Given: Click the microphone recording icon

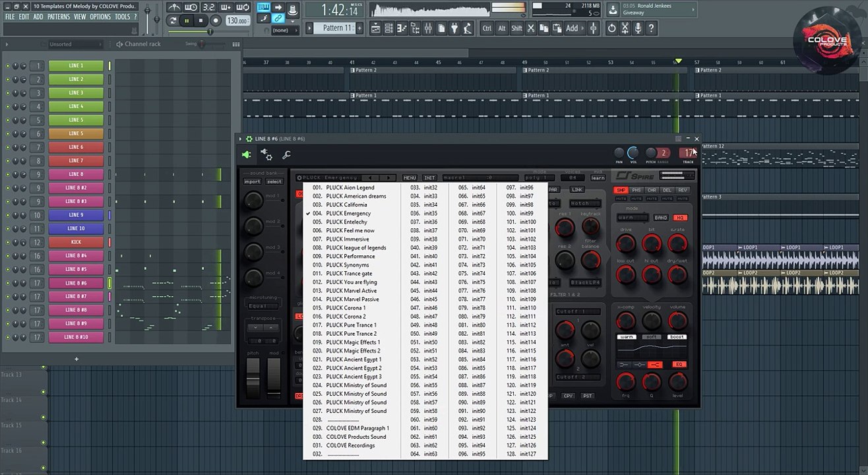Looking at the screenshot, I should pyautogui.click(x=638, y=28).
